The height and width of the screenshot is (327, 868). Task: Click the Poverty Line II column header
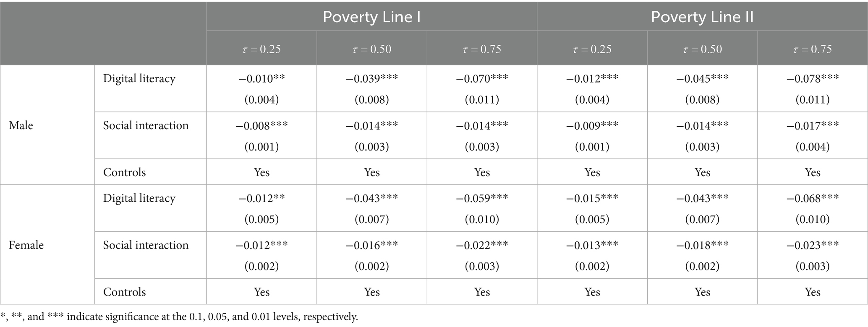(x=702, y=17)
